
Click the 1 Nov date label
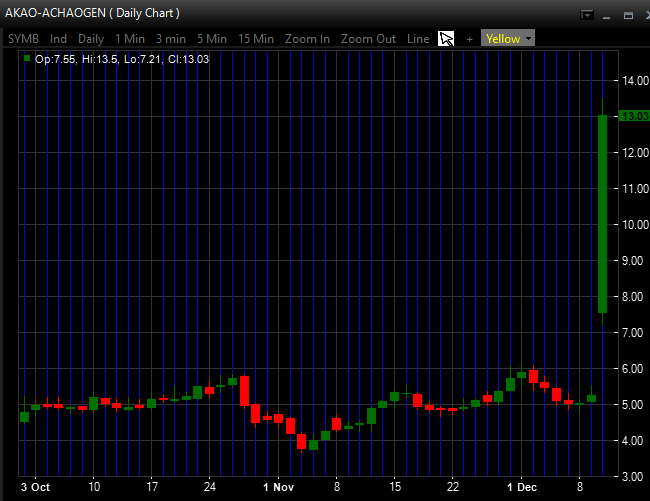pos(278,487)
